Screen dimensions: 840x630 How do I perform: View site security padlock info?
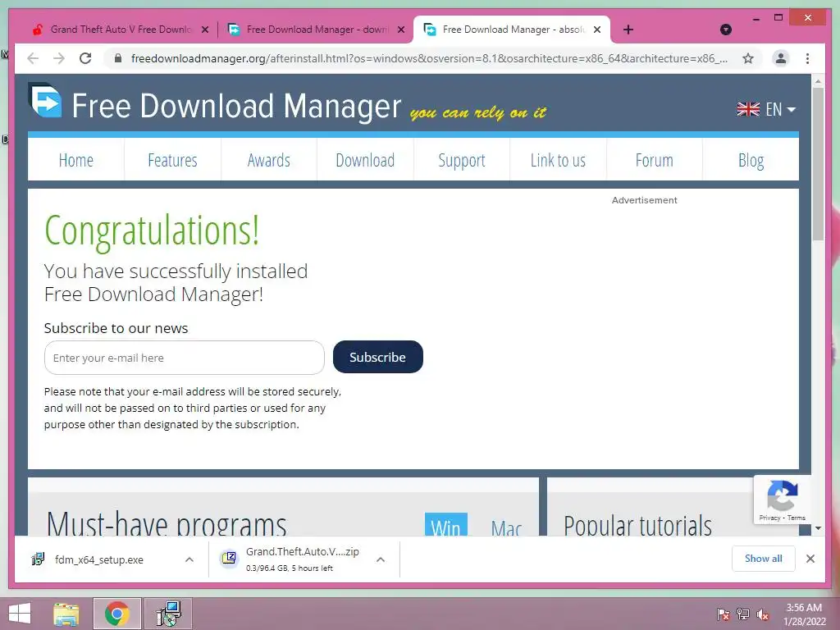tap(118, 58)
